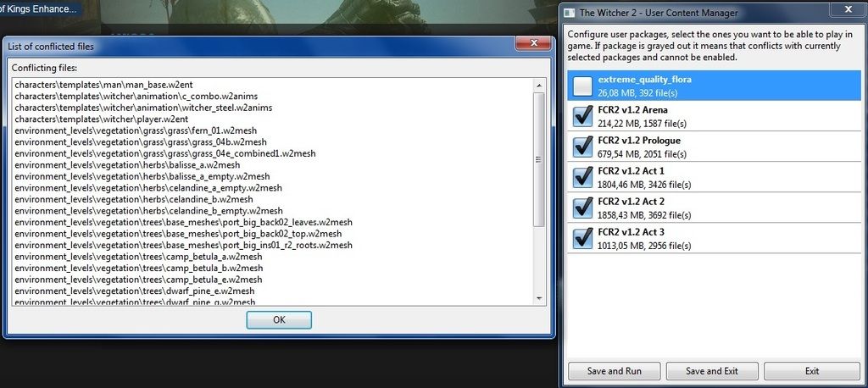Image resolution: width=868 pixels, height=388 pixels.
Task: Select the witcher_steel.w2anims file line
Action: click(143, 108)
